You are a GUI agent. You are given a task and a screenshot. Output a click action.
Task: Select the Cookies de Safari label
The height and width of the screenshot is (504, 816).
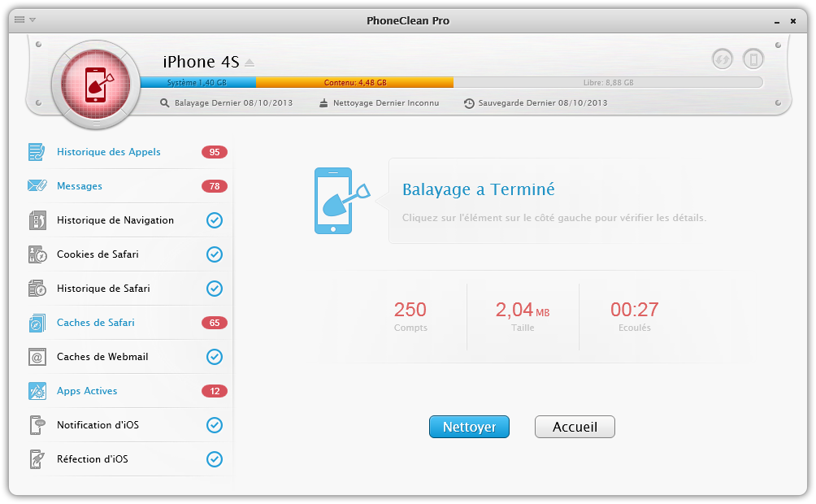98,254
